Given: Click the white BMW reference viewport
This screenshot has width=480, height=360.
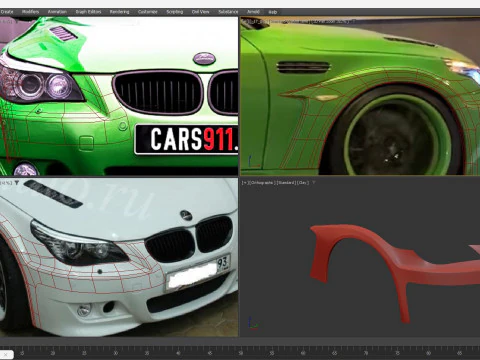Looking at the screenshot, I should 119,257.
